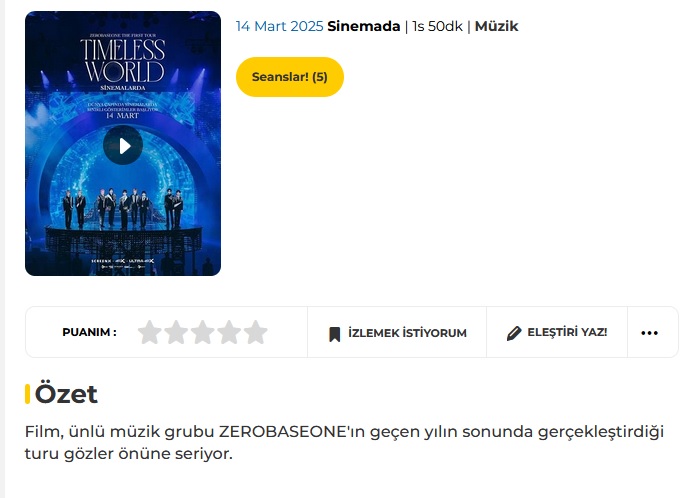Rate the film three stars
683x498 pixels.
coord(203,332)
